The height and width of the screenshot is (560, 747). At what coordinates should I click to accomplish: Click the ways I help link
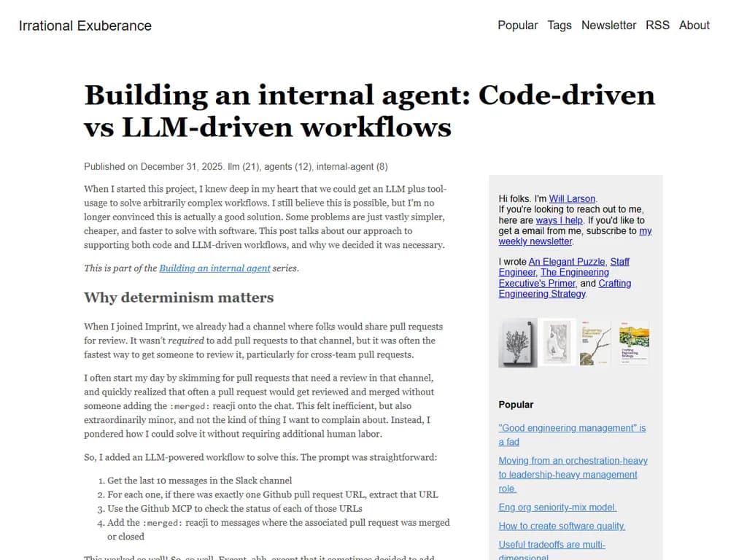click(x=560, y=219)
